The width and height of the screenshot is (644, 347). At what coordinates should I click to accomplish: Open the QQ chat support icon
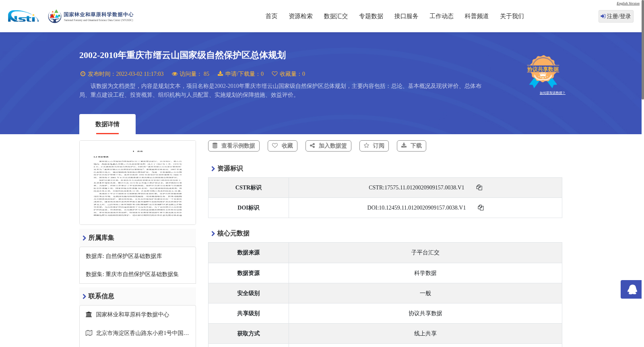[631, 289]
